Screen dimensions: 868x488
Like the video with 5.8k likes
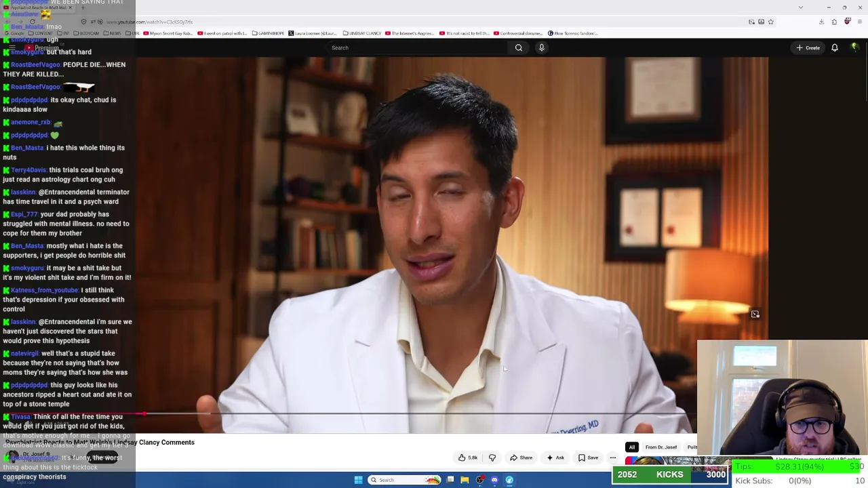pyautogui.click(x=468, y=457)
